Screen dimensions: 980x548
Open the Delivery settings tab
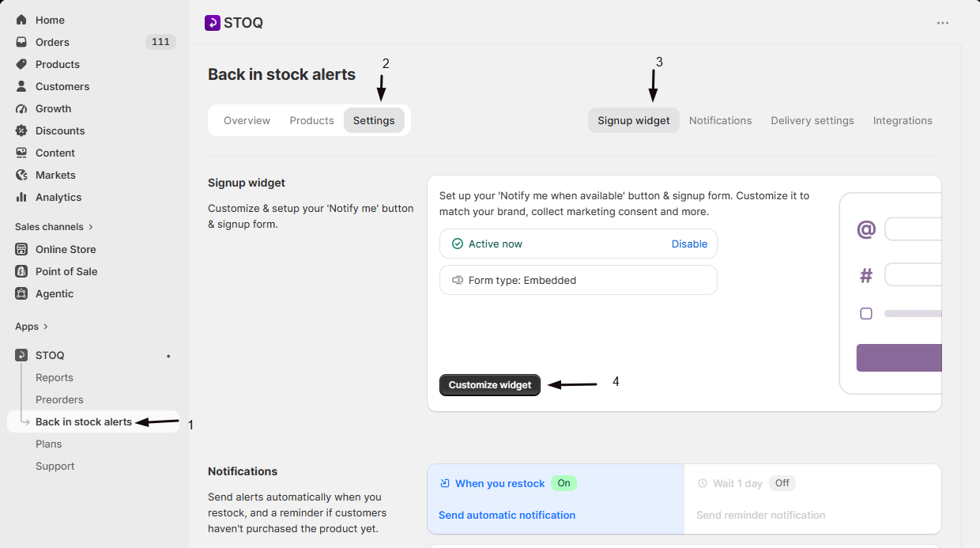[x=812, y=121]
